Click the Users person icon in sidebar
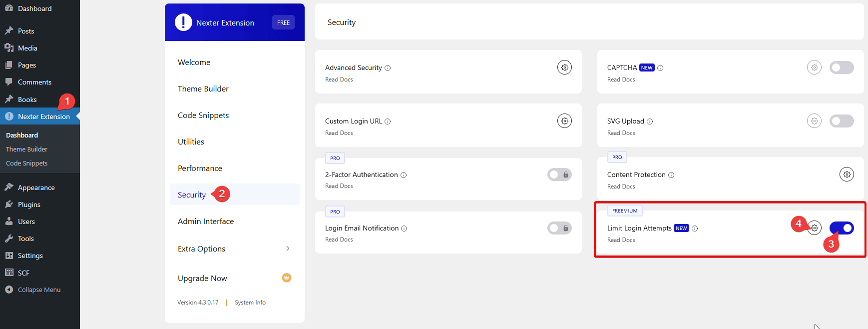 pyautogui.click(x=9, y=221)
